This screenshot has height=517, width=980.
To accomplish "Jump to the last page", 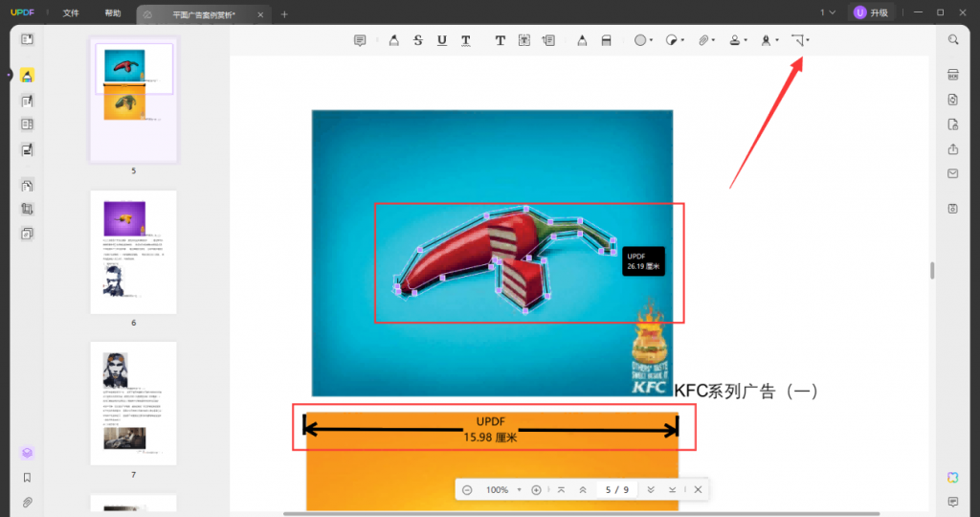I will pyautogui.click(x=673, y=490).
